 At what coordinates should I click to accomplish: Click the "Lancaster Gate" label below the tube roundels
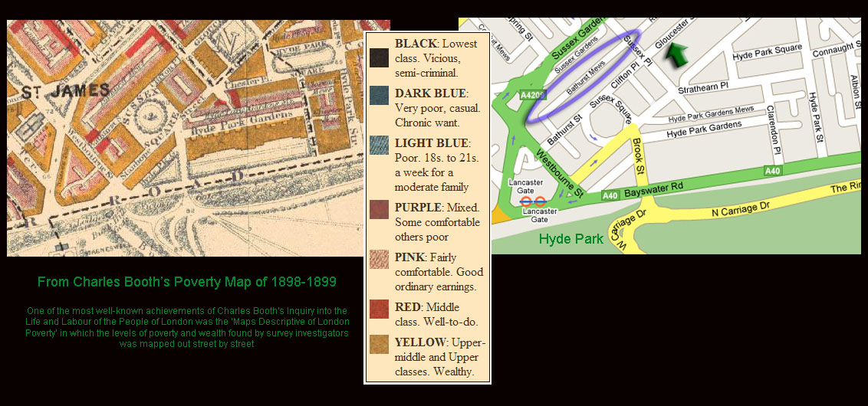(x=540, y=216)
